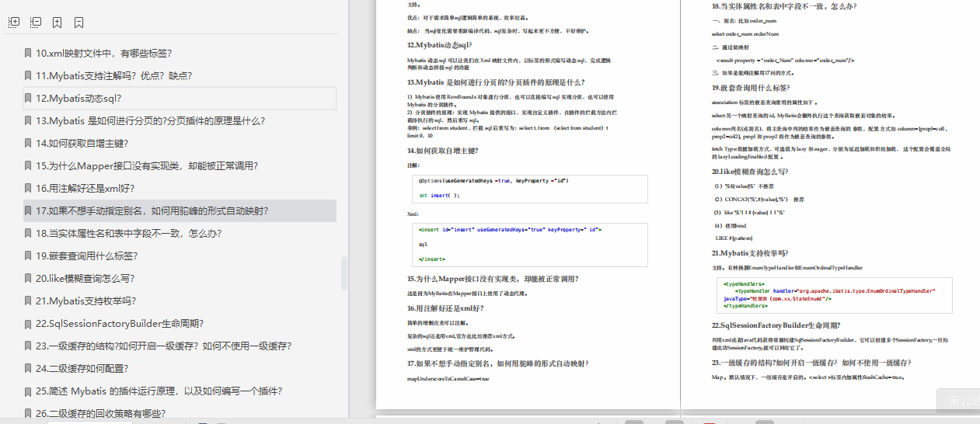Click the line '简单的增删改查可以注解。'

(x=438, y=322)
